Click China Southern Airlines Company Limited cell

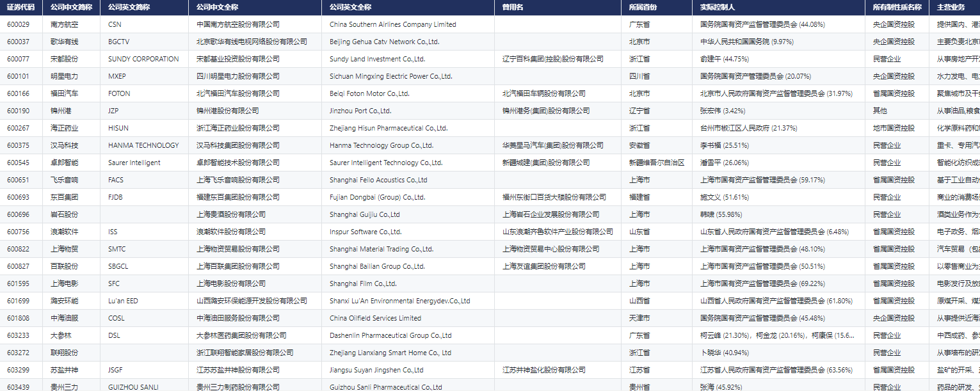[408, 24]
